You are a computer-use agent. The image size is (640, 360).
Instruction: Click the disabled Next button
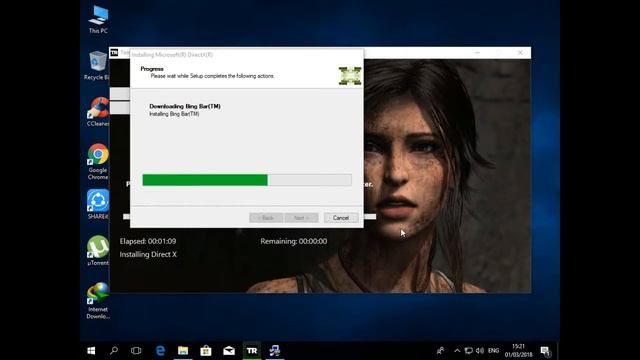302,218
